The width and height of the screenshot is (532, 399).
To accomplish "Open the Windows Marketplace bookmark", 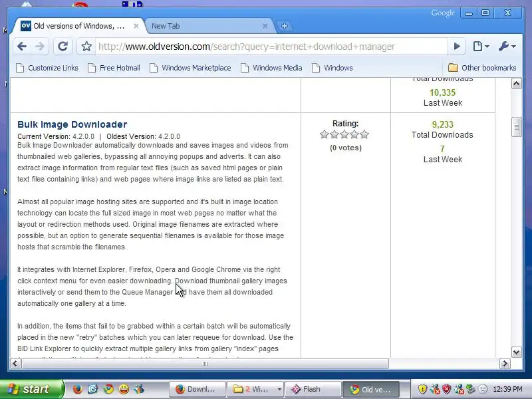I will click(x=190, y=68).
